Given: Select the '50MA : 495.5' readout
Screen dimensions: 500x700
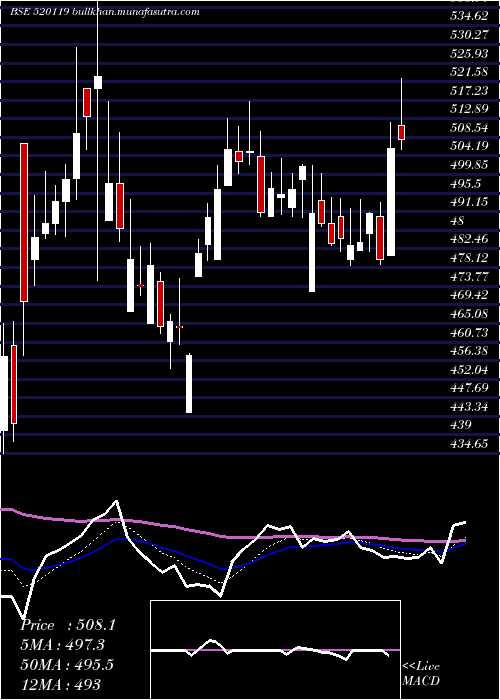Looking at the screenshot, I should pyautogui.click(x=67, y=664).
